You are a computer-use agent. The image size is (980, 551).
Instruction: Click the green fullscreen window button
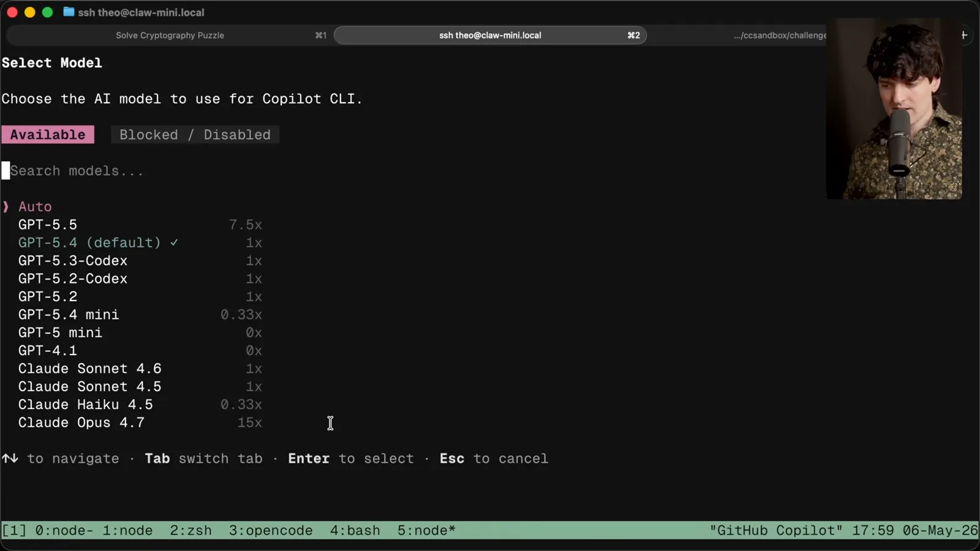coord(47,12)
